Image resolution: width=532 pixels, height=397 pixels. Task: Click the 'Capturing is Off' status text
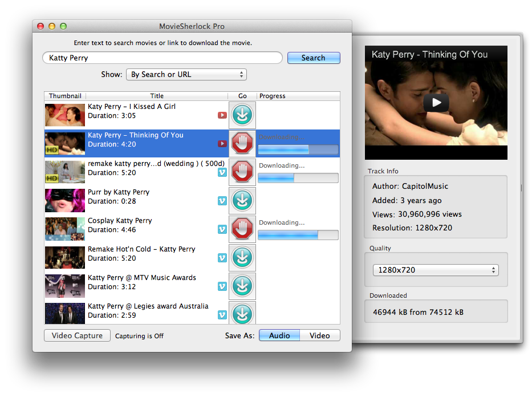[139, 336]
